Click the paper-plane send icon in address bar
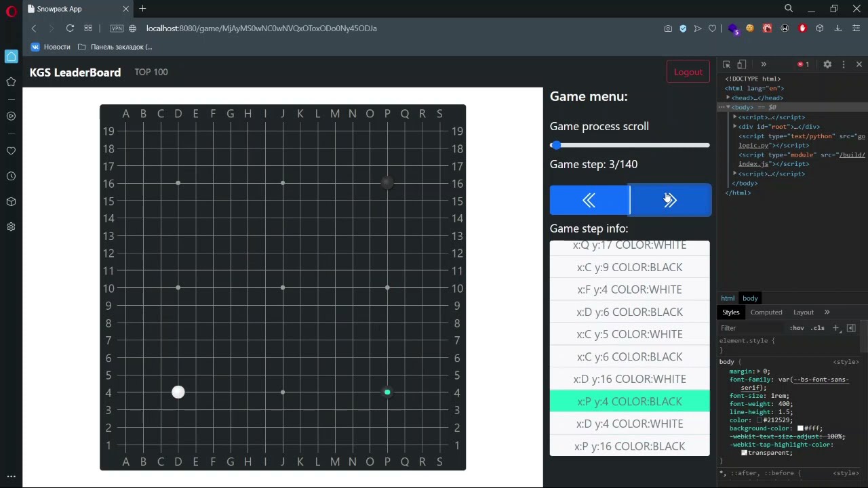The width and height of the screenshot is (868, 488). pos(698,28)
